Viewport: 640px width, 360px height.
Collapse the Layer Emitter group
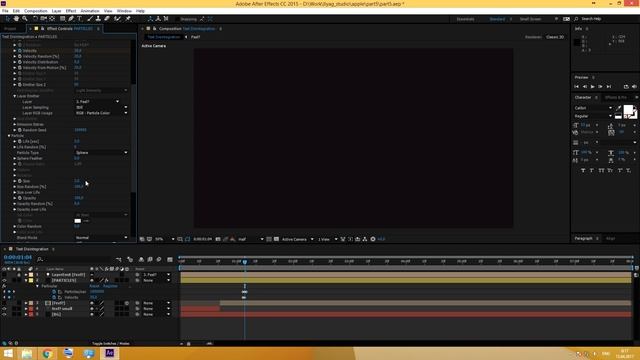[15, 96]
